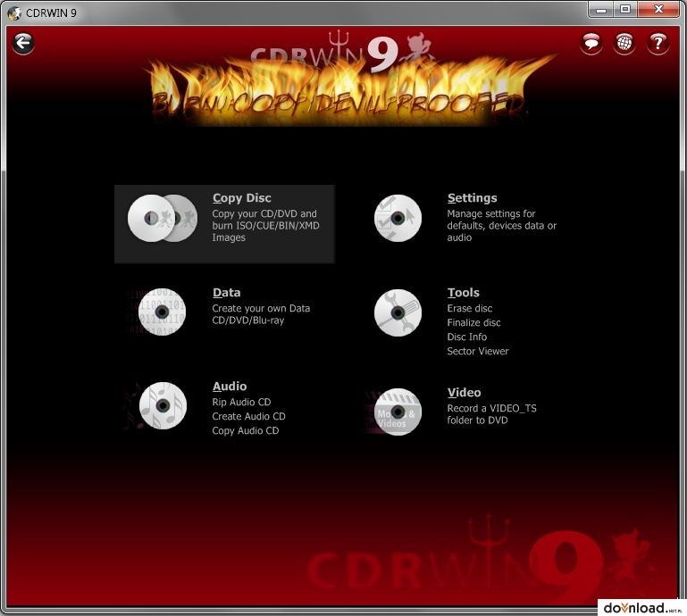Select Disc Info under Tools

(466, 337)
